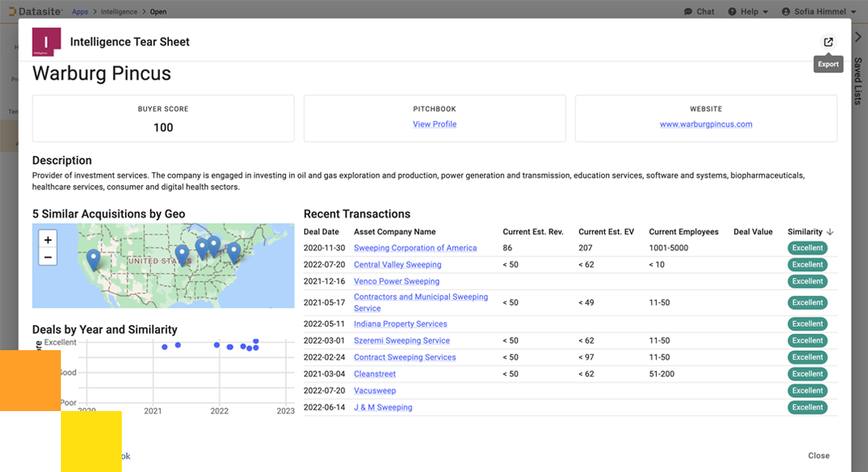Close the Intelligence Tear Sheet dialog
Screen dimensions: 868x472
pos(818,456)
